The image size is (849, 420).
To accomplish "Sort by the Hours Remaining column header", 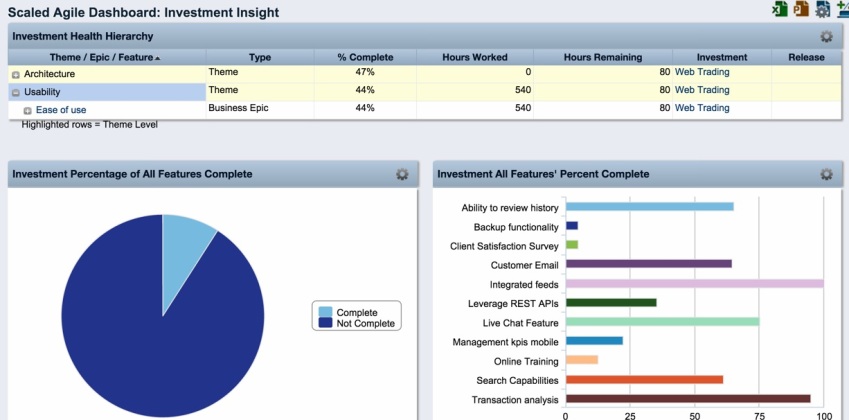I will (602, 58).
